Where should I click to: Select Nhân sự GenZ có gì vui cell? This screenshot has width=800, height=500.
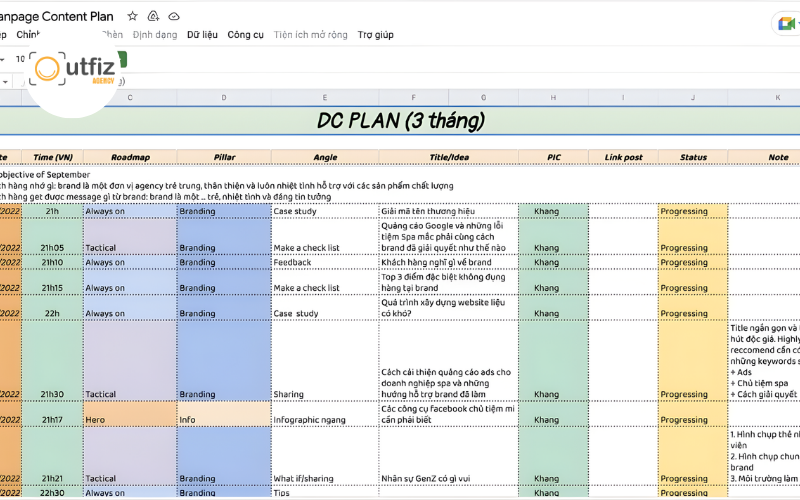(448, 456)
